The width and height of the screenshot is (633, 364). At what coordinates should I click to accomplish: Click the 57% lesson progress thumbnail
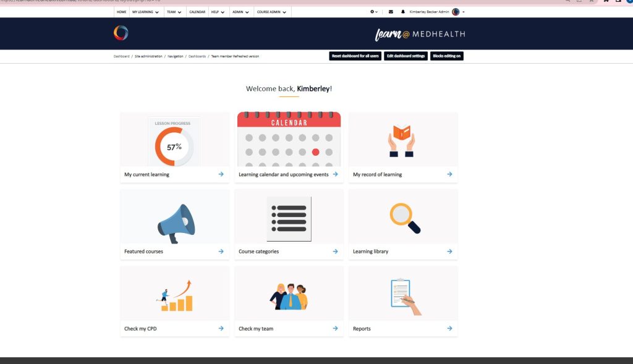click(x=174, y=142)
